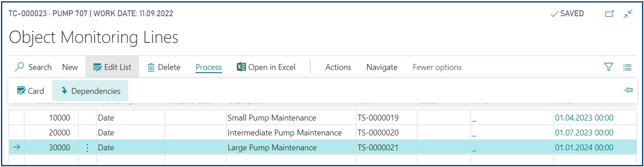Image resolution: width=644 pixels, height=167 pixels.
Task: Open the 01.01.2024 00:00 link
Action: coord(584,147)
